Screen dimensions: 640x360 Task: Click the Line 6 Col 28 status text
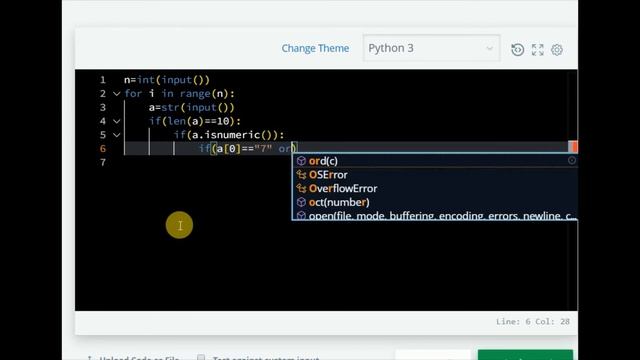click(x=533, y=322)
